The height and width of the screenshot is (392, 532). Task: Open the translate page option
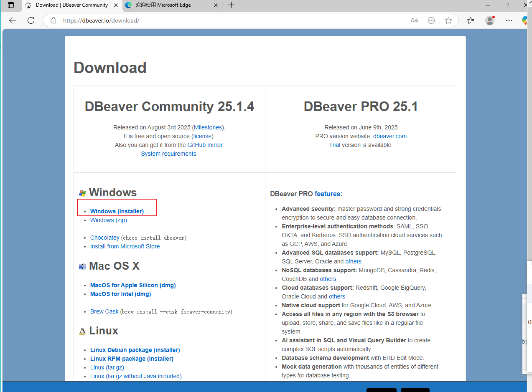tap(415, 20)
